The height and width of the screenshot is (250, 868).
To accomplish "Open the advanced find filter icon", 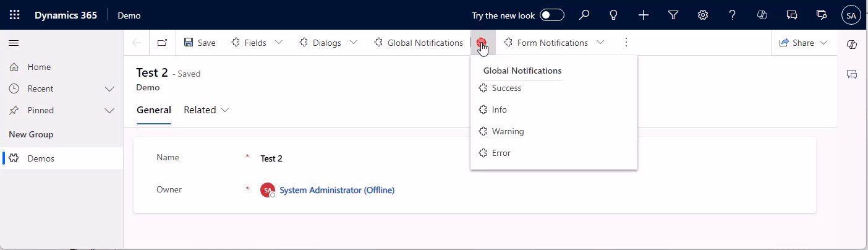I will (x=673, y=15).
